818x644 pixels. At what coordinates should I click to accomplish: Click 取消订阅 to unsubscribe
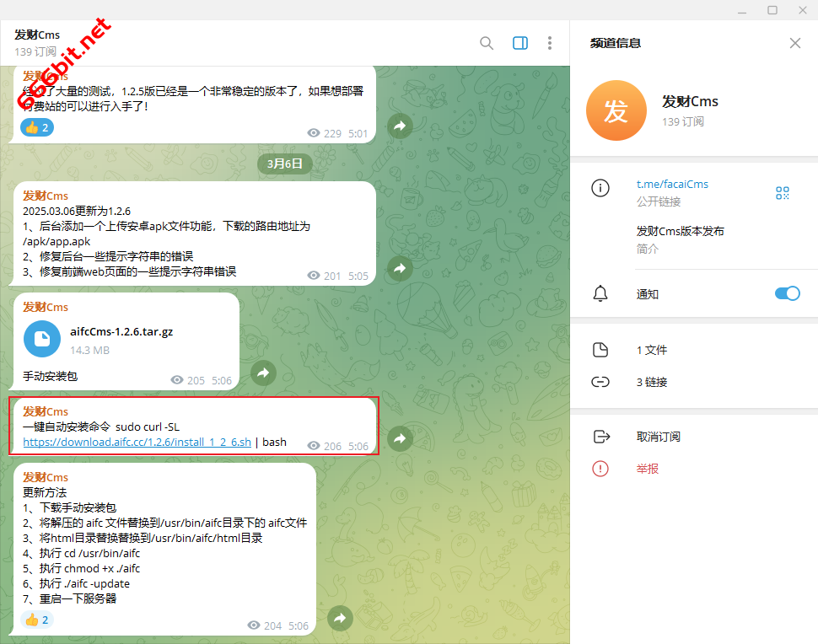tap(658, 437)
